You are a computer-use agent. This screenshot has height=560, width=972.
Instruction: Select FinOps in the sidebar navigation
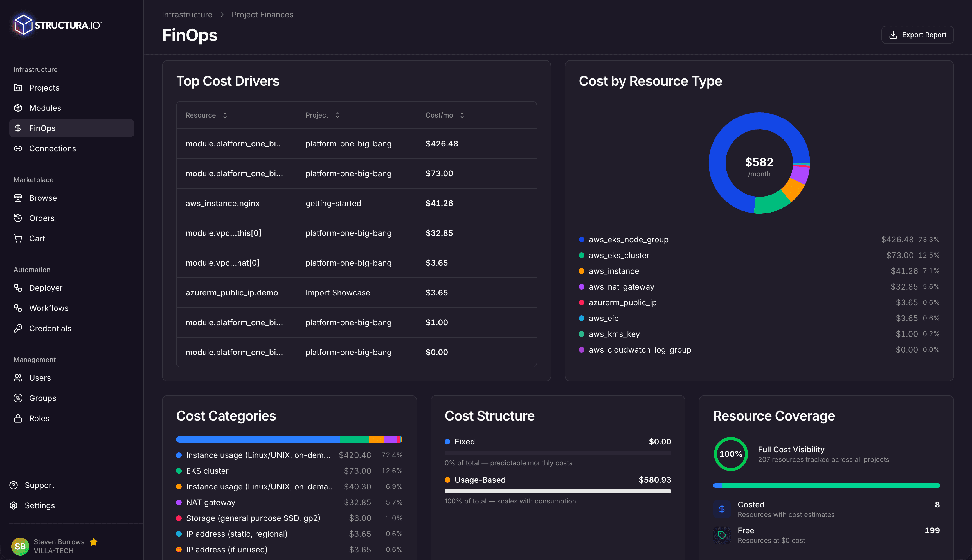[42, 128]
